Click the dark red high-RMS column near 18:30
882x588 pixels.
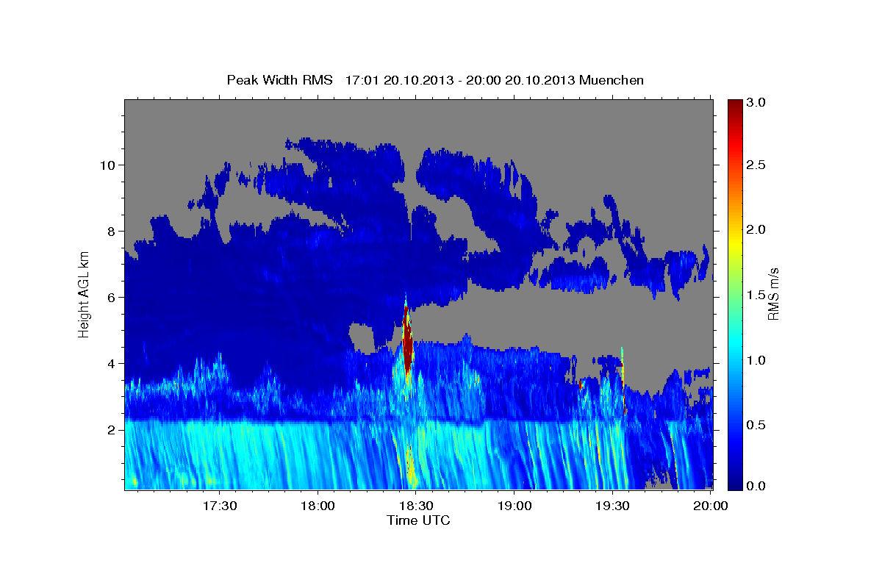(x=407, y=340)
